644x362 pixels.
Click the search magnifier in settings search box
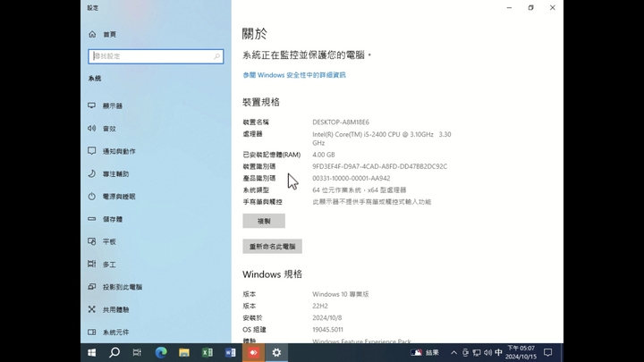coord(216,56)
